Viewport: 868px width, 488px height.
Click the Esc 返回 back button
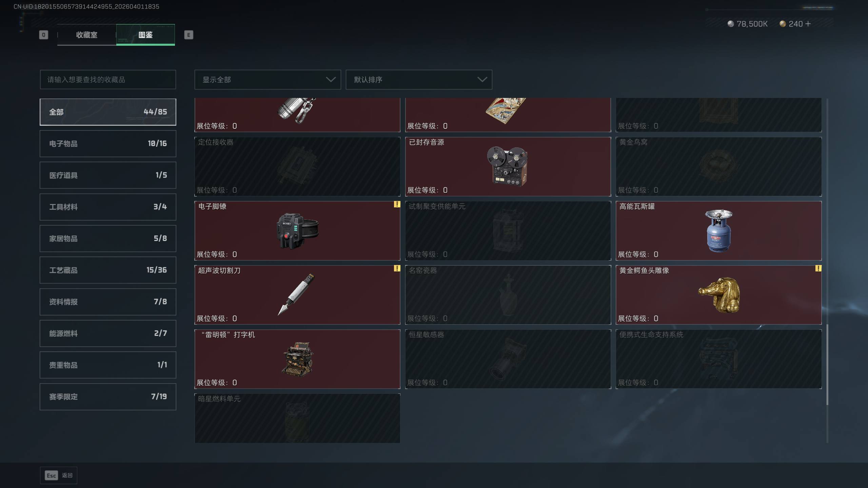pyautogui.click(x=59, y=475)
